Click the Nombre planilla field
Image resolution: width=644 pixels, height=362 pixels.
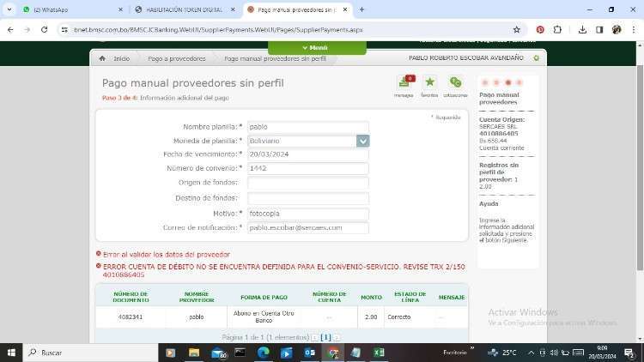(307, 127)
